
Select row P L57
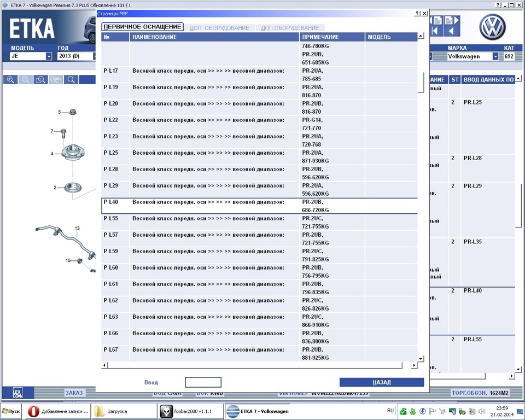259,239
